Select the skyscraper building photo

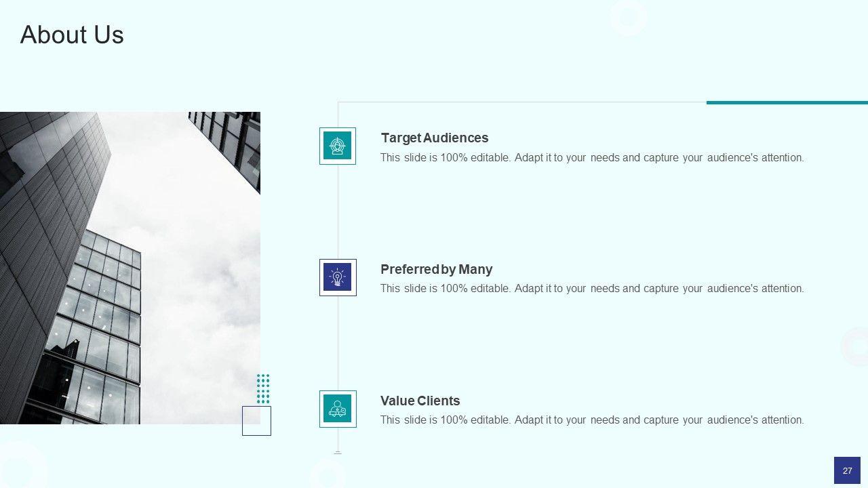(x=130, y=268)
